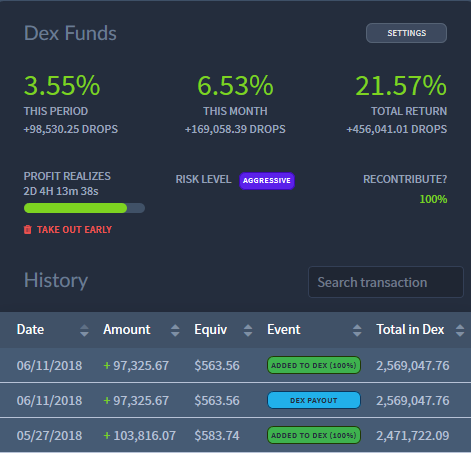Sort by Event column arrows

[x=357, y=330]
